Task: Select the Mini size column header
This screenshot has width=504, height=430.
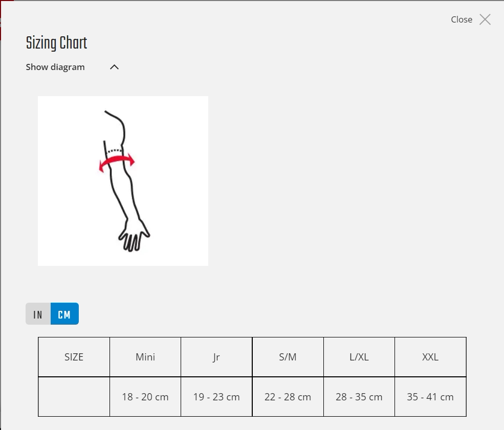Action: [x=145, y=357]
